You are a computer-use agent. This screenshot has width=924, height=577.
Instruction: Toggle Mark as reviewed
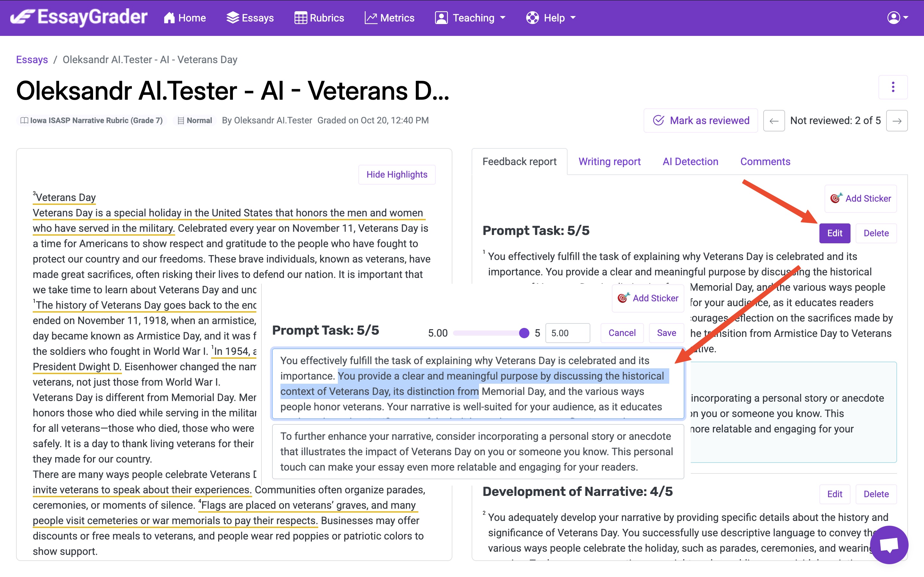pyautogui.click(x=701, y=121)
